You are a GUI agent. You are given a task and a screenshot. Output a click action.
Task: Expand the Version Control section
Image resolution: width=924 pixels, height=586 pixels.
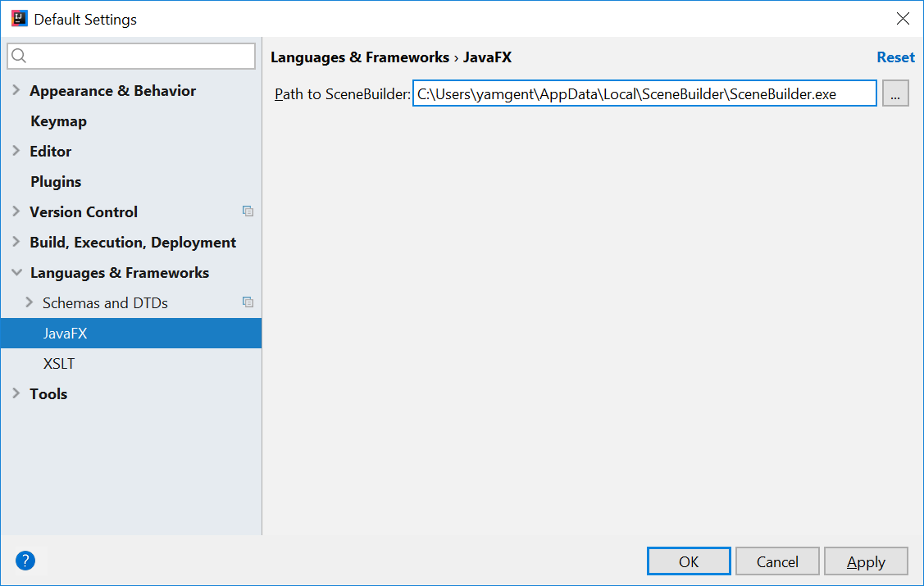[x=14, y=211]
